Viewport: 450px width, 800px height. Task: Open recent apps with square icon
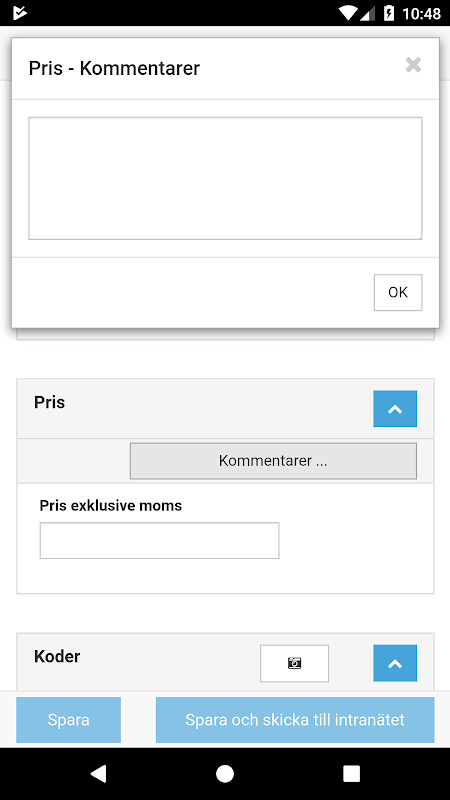(x=351, y=773)
